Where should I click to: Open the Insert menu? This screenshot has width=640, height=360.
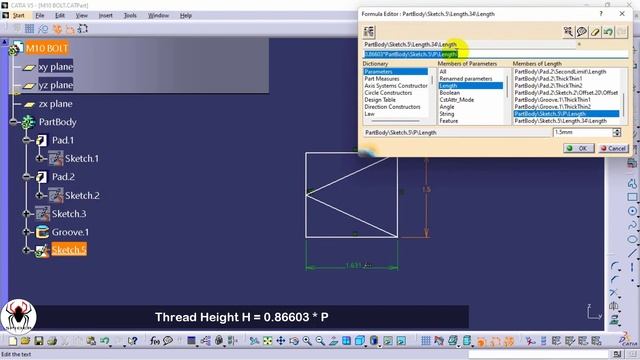pyautogui.click(x=105, y=16)
